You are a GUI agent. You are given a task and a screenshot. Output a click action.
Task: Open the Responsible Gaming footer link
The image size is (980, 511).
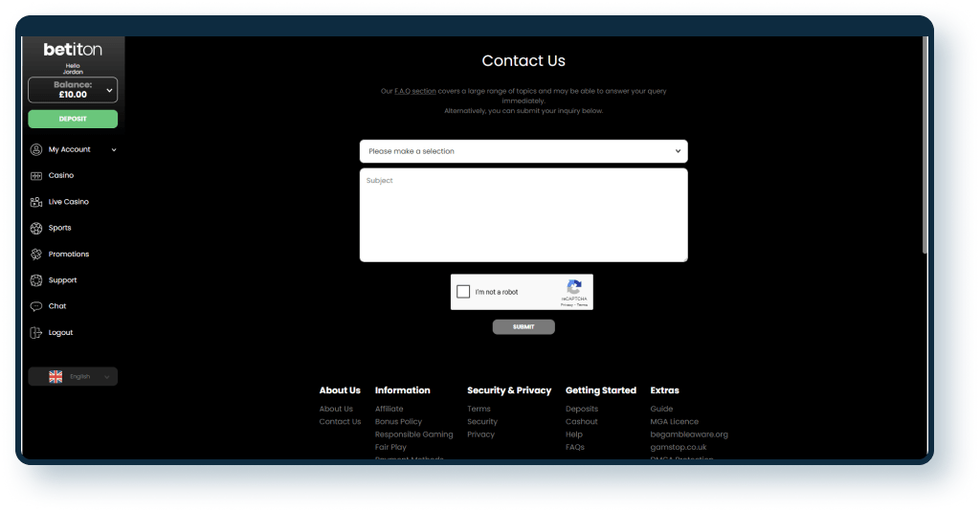413,434
